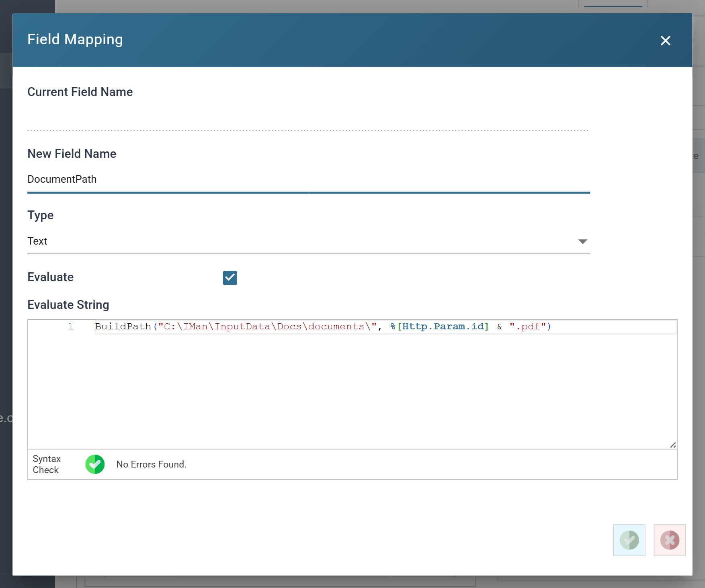Open the Type dropdown showing Text
705x588 pixels.
(x=308, y=241)
